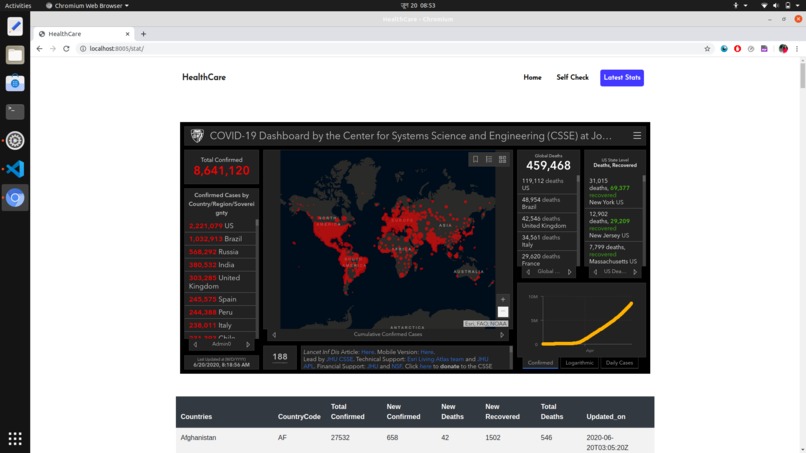Bookmark this page with the star
Image resolution: width=806 pixels, height=453 pixels.
[707, 48]
